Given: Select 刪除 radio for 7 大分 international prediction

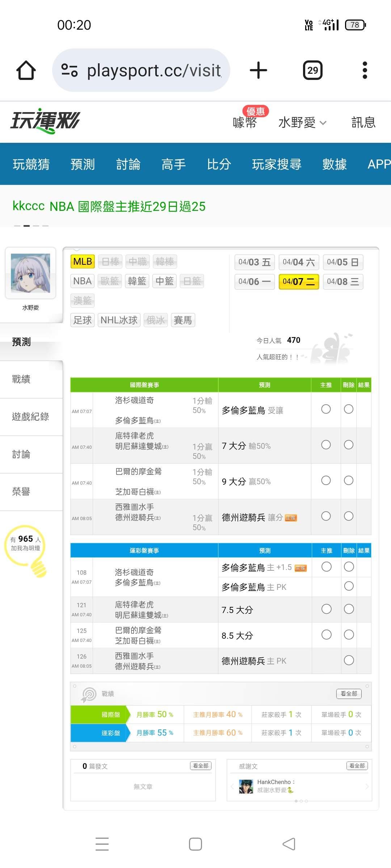Looking at the screenshot, I should pos(349,445).
